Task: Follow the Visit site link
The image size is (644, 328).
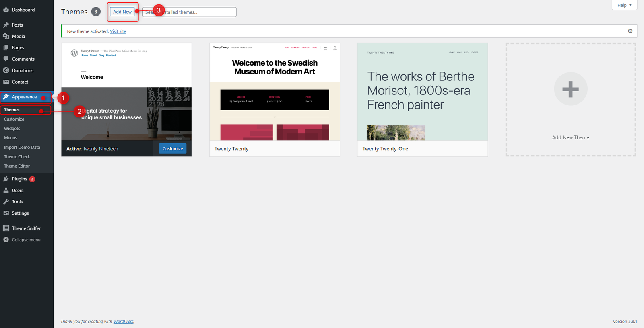Action: pyautogui.click(x=118, y=31)
